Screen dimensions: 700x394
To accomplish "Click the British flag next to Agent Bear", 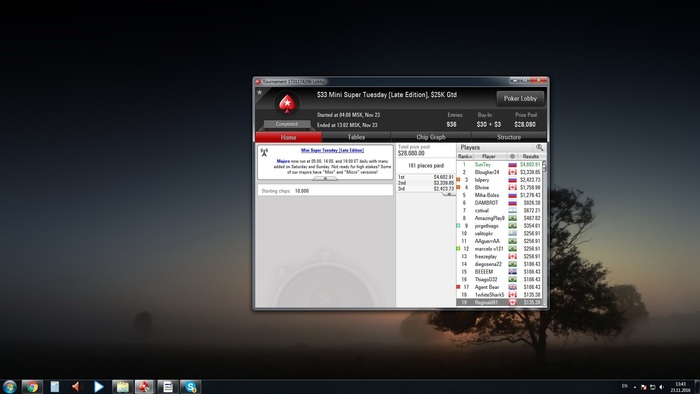I will (512, 287).
